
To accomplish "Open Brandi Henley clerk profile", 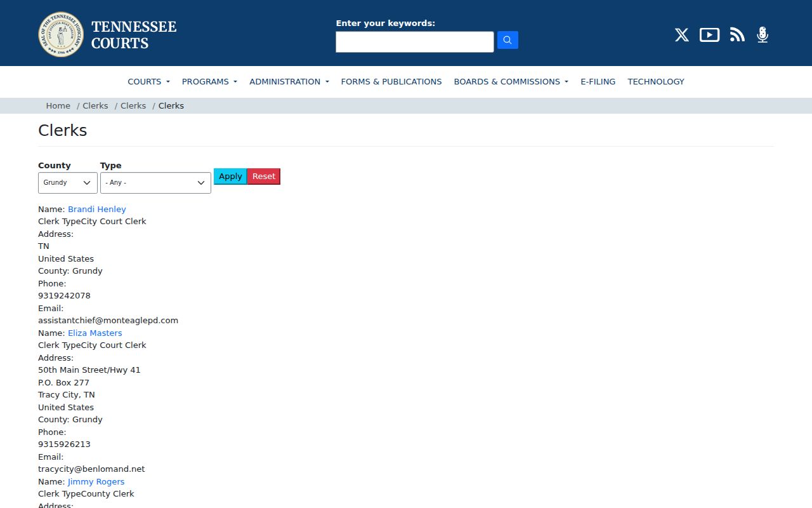I will tap(97, 209).
